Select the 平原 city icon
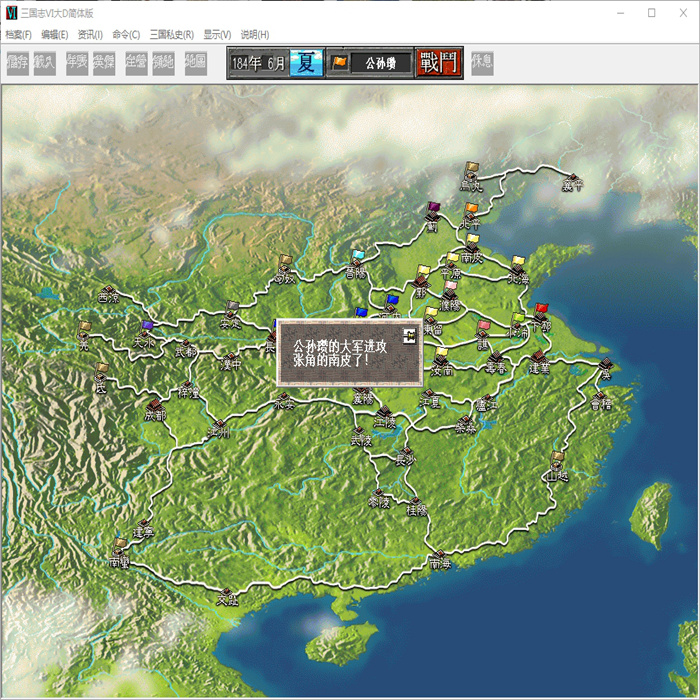This screenshot has width=700, height=700. 451,266
